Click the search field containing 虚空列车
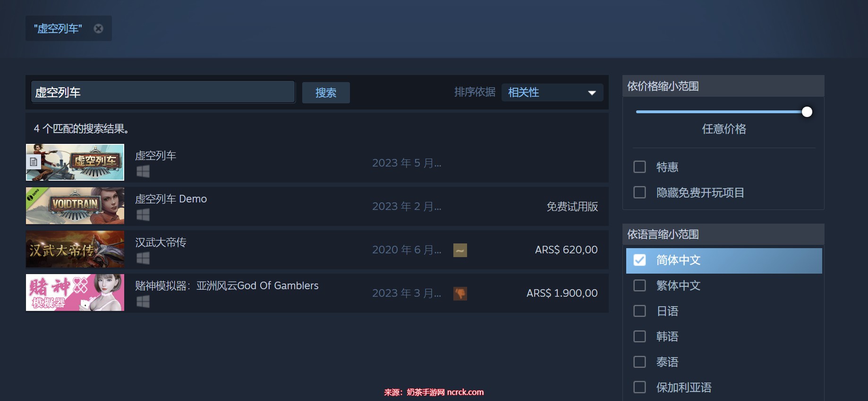This screenshot has height=401, width=868. click(x=163, y=92)
